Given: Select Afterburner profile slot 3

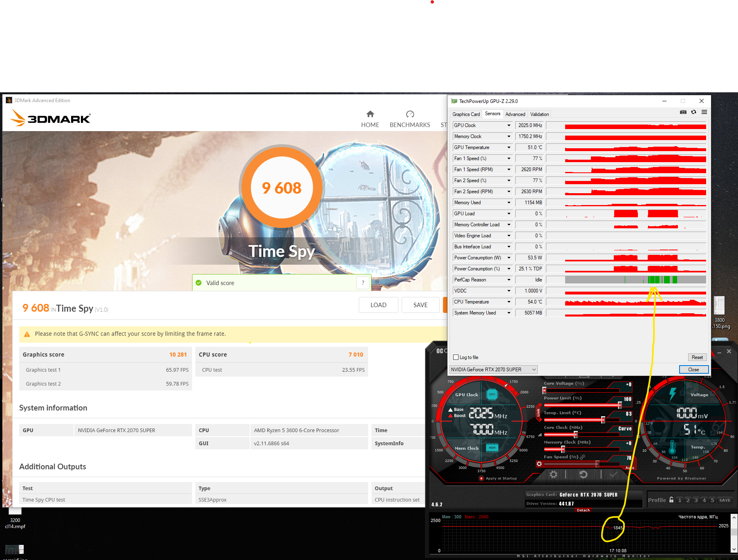Looking at the screenshot, I should [x=696, y=500].
